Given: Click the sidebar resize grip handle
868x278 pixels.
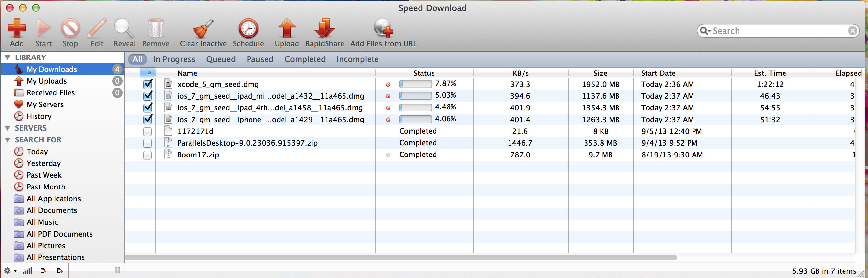Looking at the screenshot, I should pos(118,270).
